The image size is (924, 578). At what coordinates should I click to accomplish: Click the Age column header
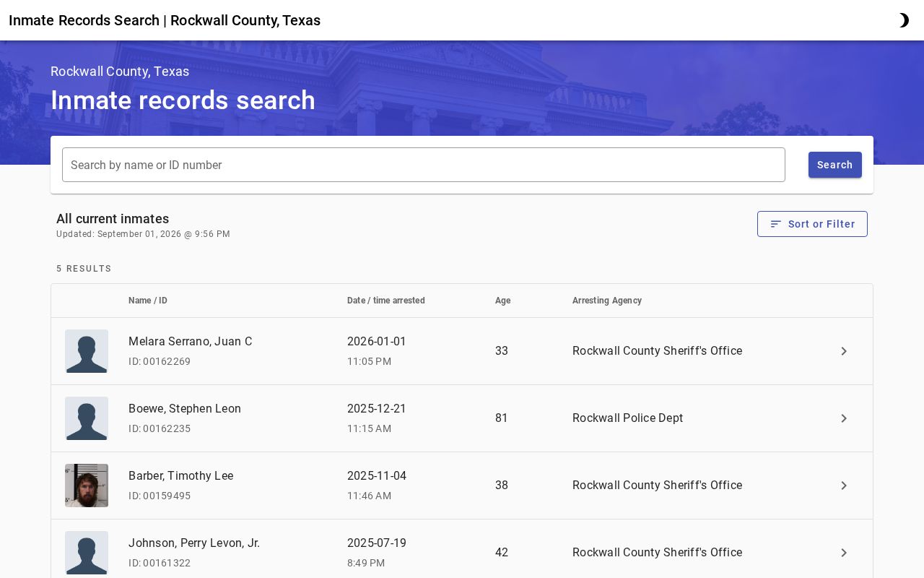coord(503,301)
